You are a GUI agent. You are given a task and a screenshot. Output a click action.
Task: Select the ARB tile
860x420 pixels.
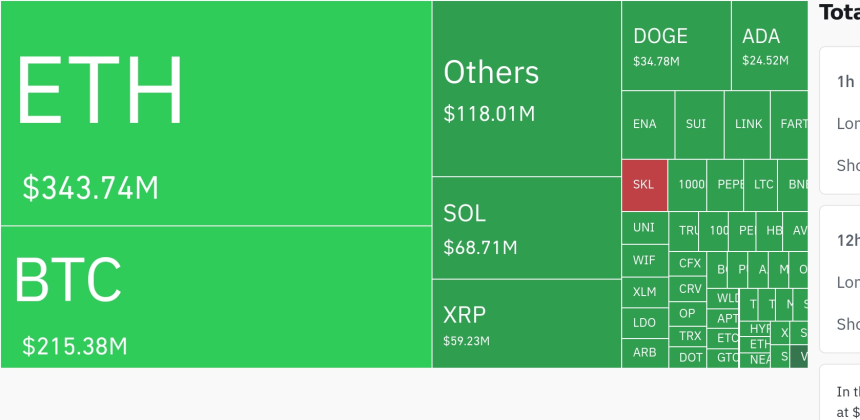[x=644, y=353]
